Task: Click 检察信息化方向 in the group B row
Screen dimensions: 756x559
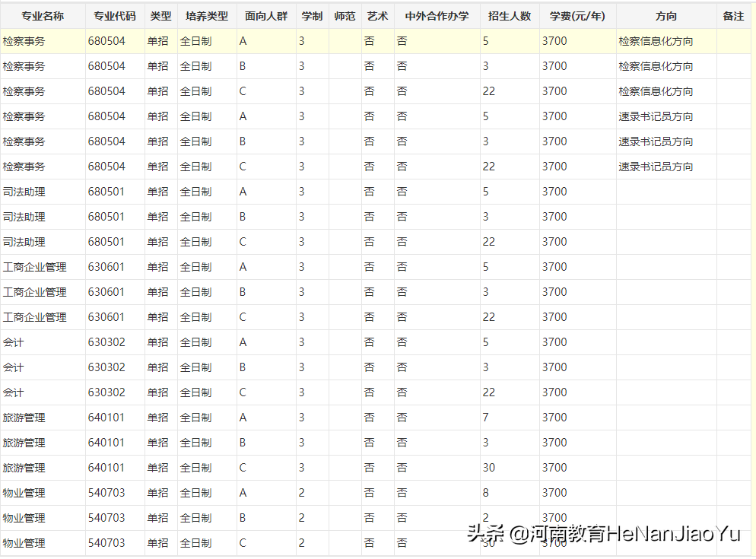Action: pyautogui.click(x=656, y=67)
